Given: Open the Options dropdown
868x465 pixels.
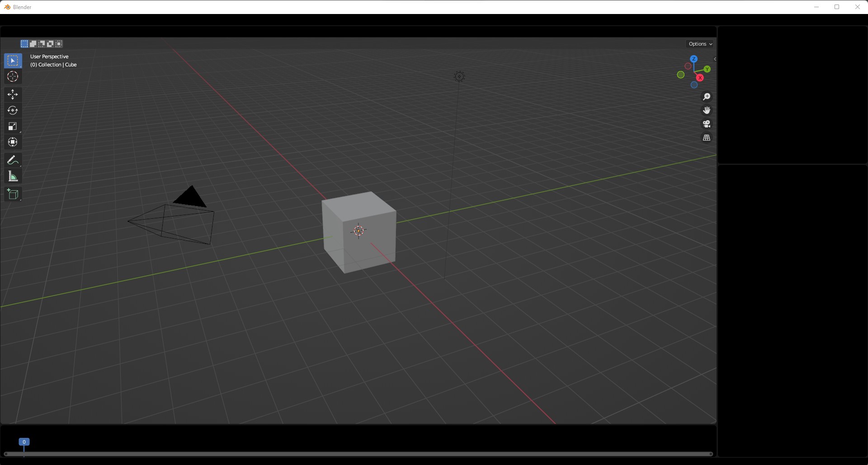Looking at the screenshot, I should coord(700,44).
